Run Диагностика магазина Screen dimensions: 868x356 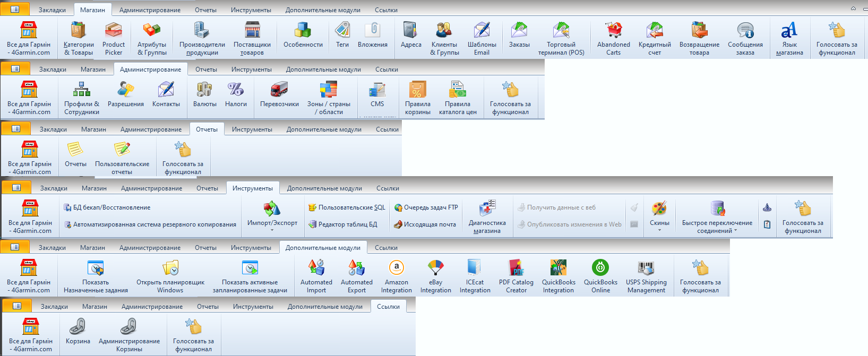point(487,216)
